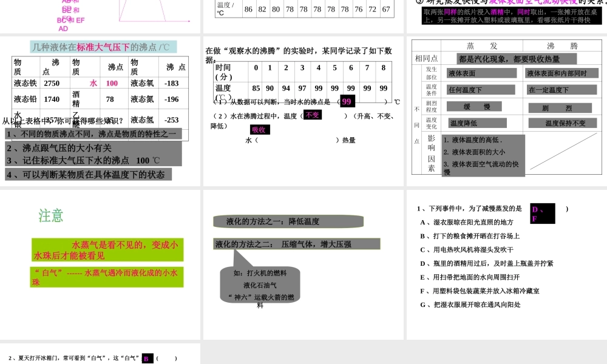Viewport: 607px width, 364px height.
Task: Select the grey box 缓 慢
Action: pos(474,106)
